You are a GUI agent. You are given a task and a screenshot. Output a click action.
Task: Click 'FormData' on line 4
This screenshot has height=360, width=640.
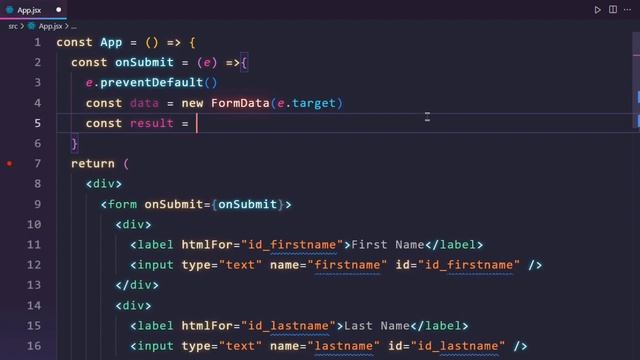click(240, 103)
